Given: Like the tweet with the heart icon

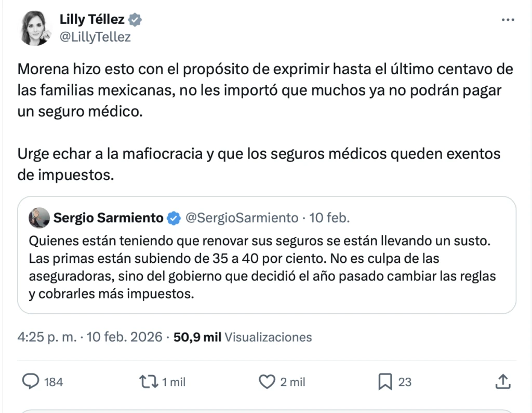Looking at the screenshot, I should [267, 382].
